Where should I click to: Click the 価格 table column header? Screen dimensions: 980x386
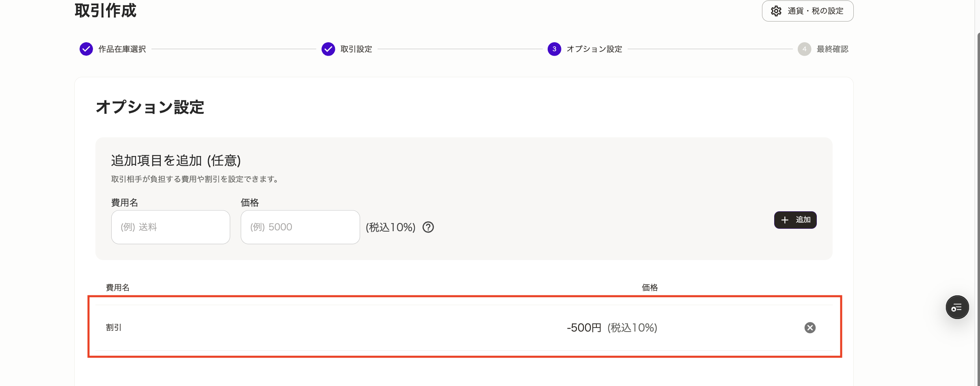(x=650, y=288)
